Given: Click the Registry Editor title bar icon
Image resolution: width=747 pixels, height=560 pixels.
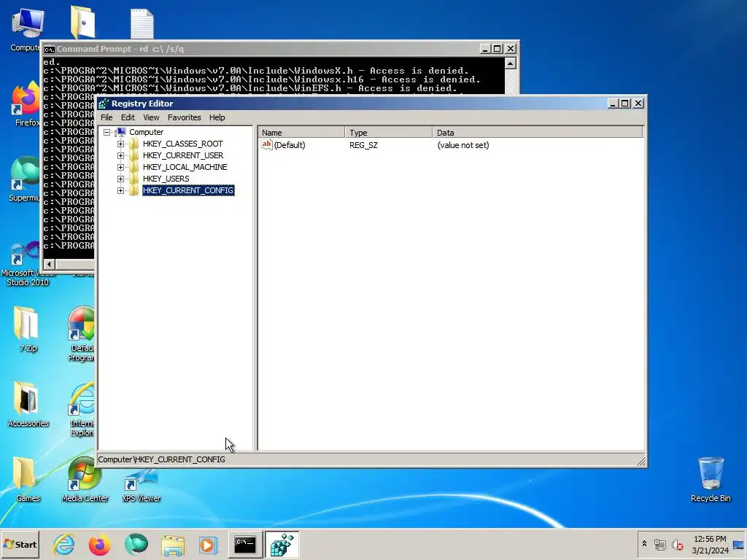Looking at the screenshot, I should pos(104,104).
